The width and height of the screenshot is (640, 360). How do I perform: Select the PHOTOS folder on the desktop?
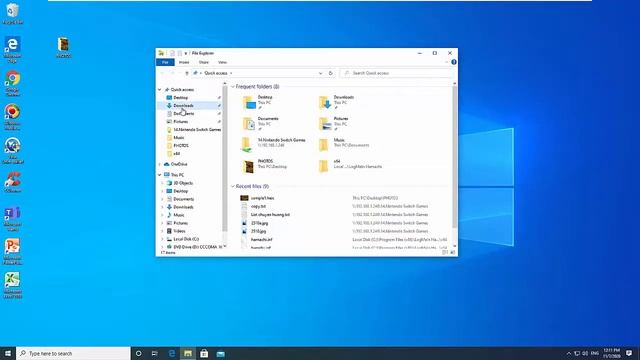(x=63, y=47)
